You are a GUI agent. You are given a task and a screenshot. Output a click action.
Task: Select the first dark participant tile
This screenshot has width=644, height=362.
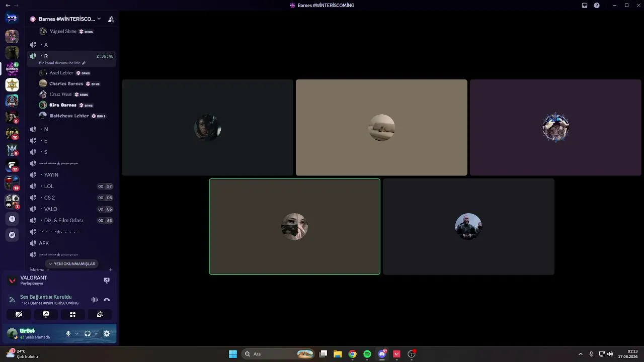(x=207, y=128)
